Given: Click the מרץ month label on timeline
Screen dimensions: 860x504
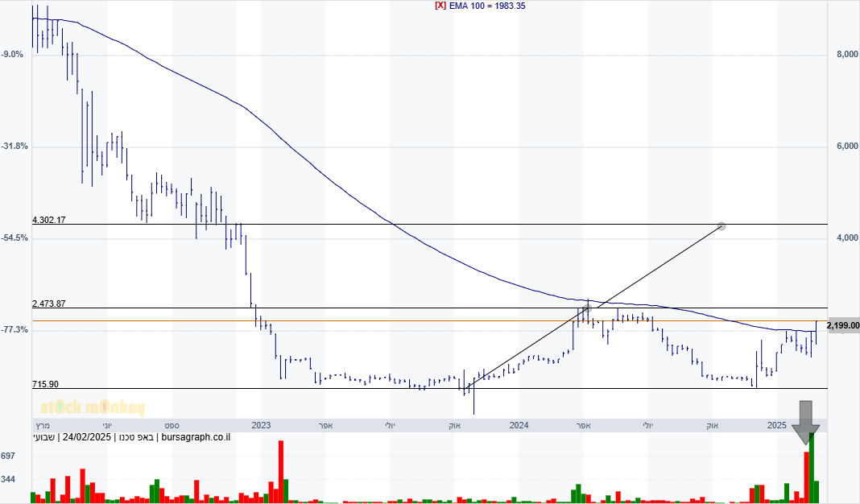Looking at the screenshot, I should pos(43,426).
